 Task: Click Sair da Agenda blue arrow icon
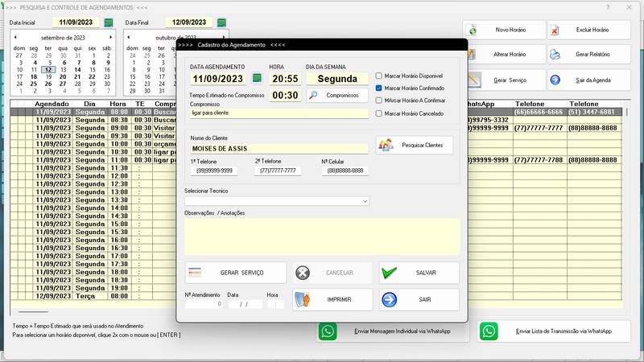tap(555, 80)
